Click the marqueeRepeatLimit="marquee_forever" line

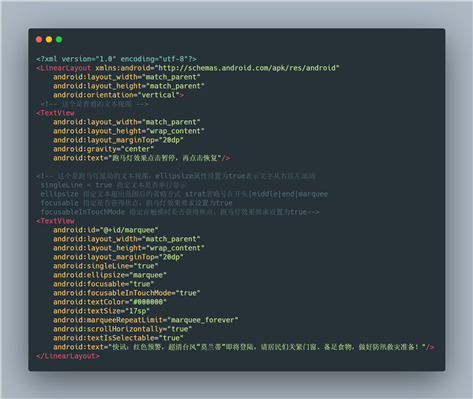tap(146, 320)
